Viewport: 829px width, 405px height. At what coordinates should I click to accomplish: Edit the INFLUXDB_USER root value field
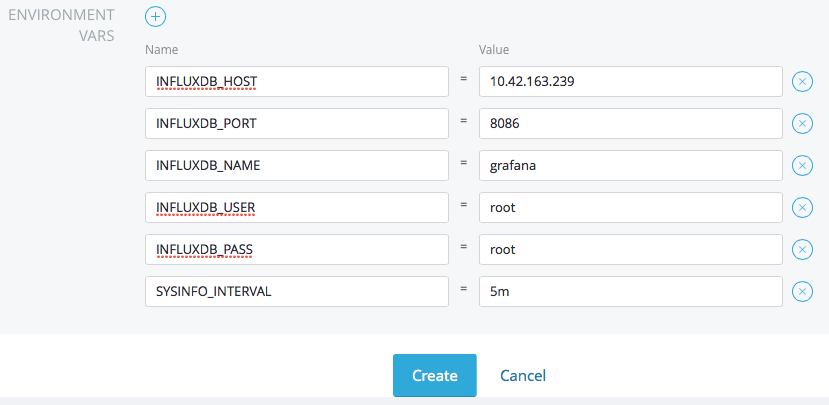(x=630, y=207)
